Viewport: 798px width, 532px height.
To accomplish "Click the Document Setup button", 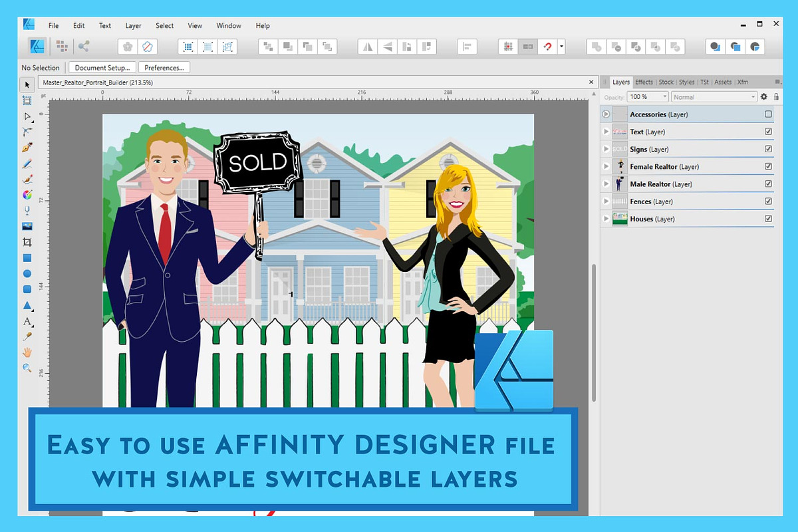I will pos(102,68).
